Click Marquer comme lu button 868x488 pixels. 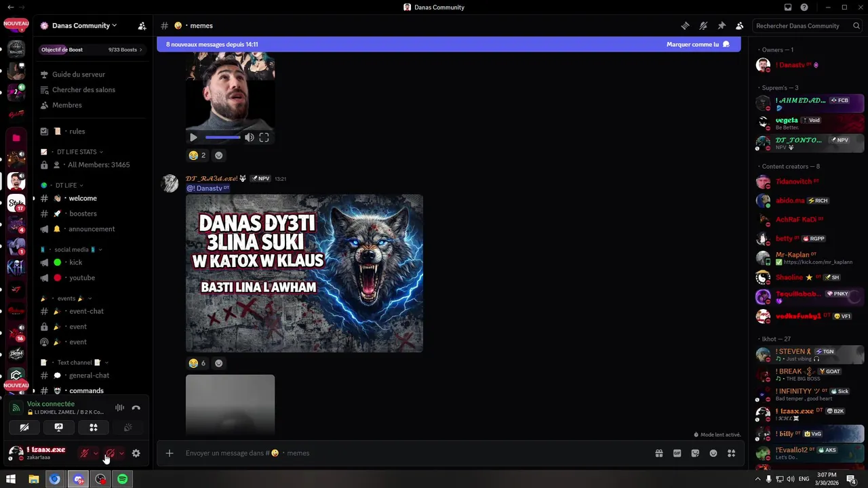(698, 44)
